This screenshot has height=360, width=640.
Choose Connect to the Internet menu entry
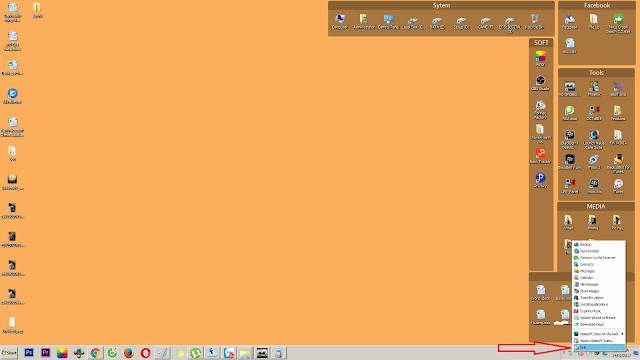point(599,258)
